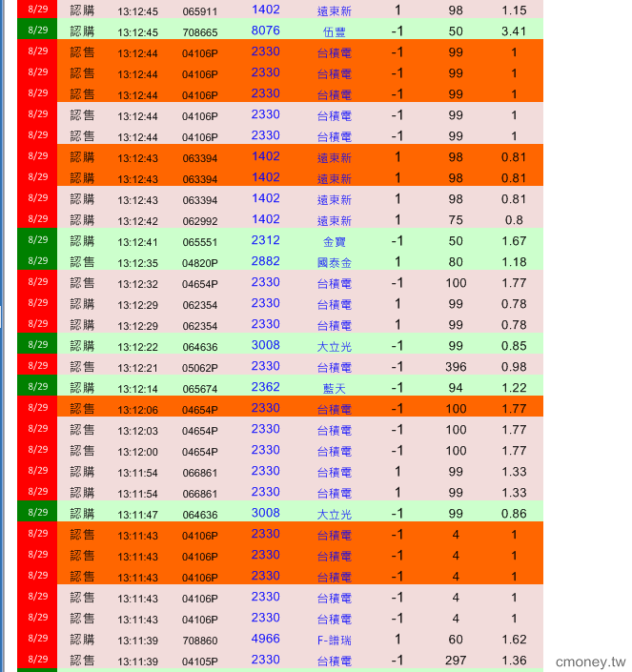Click stock name 藍天
The image size is (632, 672).
[x=335, y=389]
